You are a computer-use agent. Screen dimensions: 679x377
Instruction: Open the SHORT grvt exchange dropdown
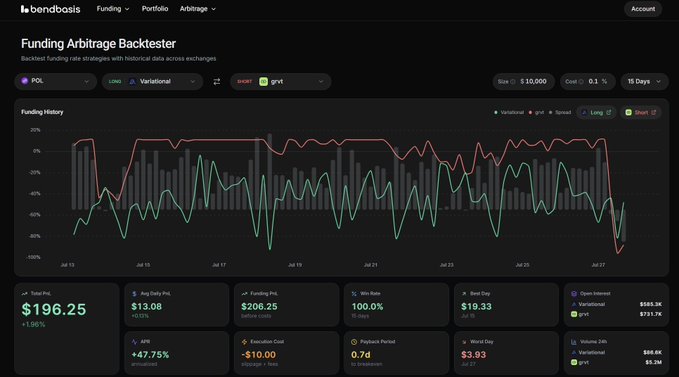point(281,81)
